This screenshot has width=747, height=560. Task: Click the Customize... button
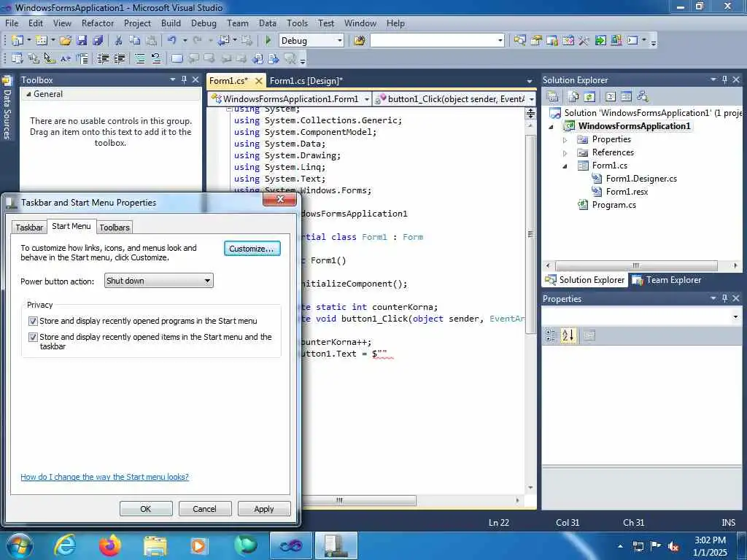(x=252, y=249)
